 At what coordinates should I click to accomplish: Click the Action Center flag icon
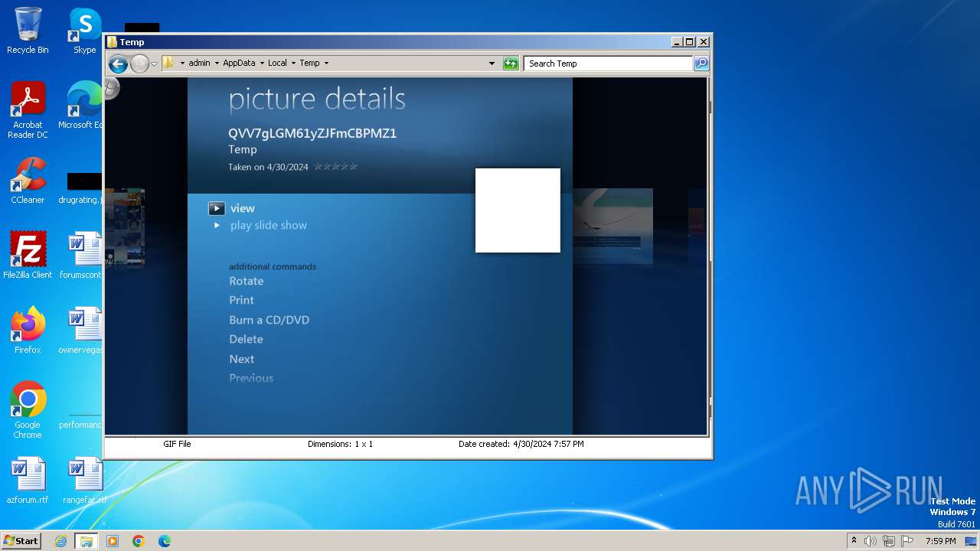(907, 541)
